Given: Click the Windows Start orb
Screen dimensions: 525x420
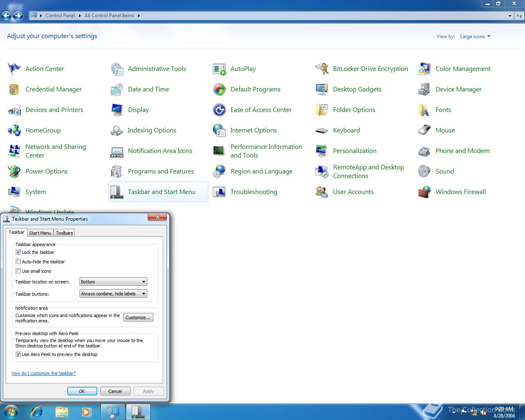Looking at the screenshot, I should (x=11, y=412).
